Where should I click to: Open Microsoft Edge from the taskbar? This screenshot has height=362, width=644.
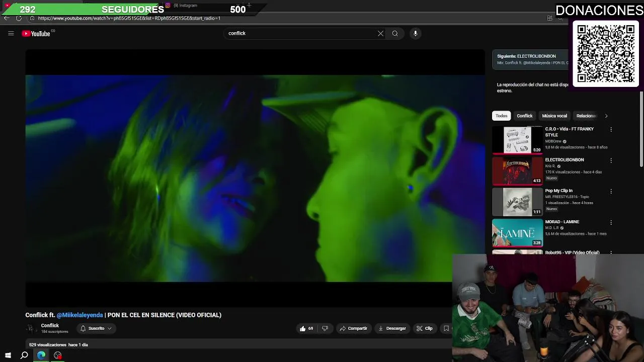[x=41, y=355]
